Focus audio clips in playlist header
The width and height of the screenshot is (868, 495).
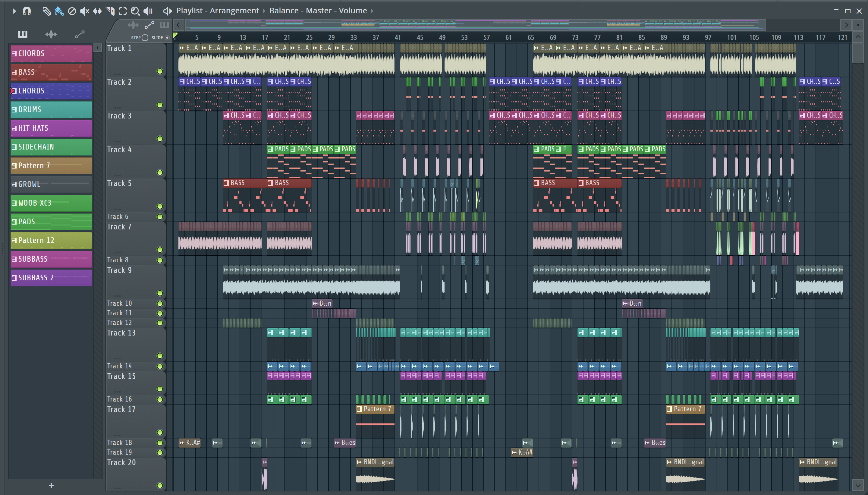tap(133, 25)
